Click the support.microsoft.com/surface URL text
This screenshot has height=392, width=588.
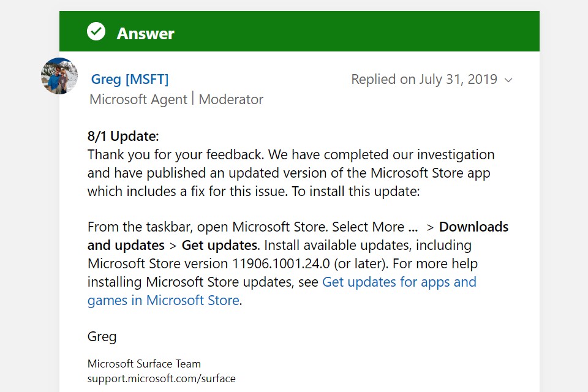[x=162, y=379]
